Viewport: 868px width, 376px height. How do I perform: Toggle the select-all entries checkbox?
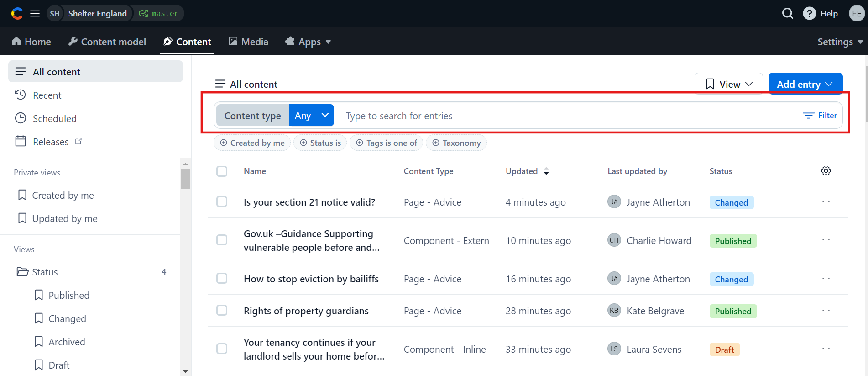tap(222, 171)
